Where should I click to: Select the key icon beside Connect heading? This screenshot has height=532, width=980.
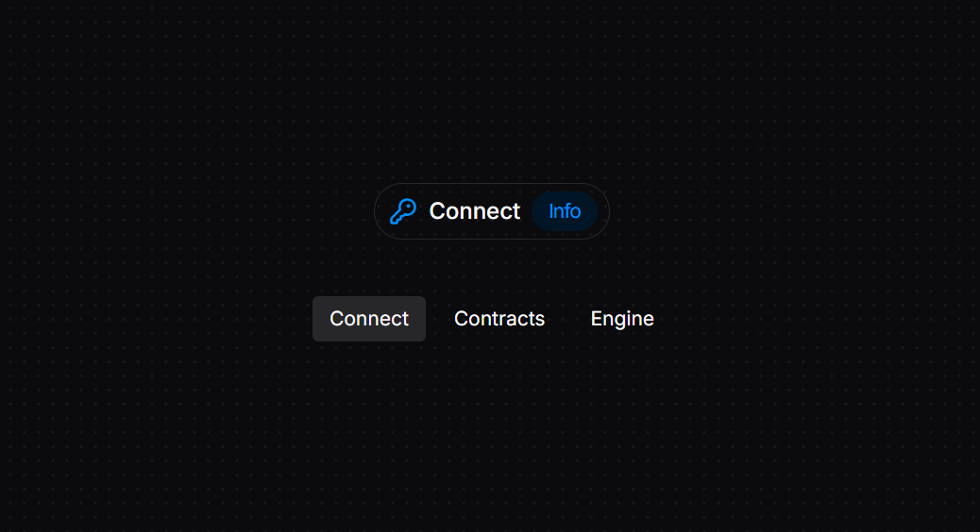click(403, 211)
